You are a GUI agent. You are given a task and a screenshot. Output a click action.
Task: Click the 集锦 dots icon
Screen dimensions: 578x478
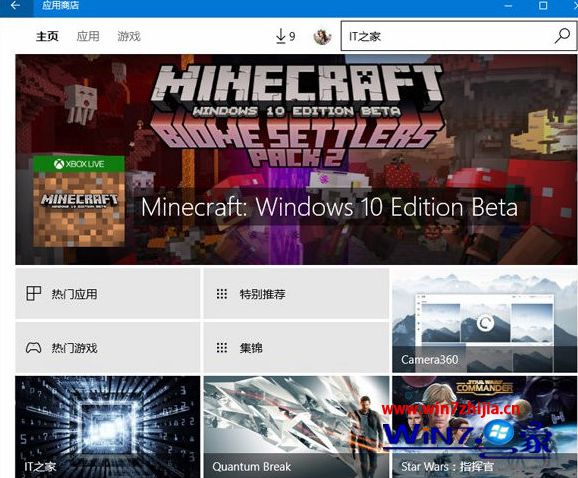222,348
